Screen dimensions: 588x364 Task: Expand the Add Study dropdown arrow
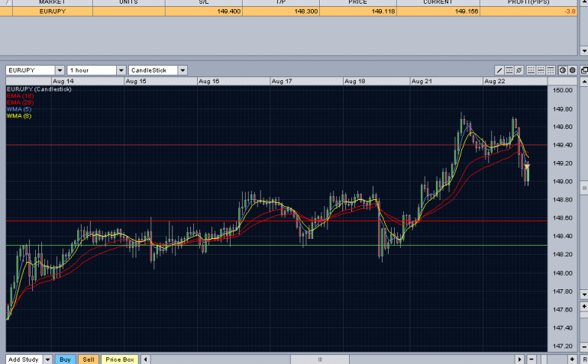coord(47,359)
